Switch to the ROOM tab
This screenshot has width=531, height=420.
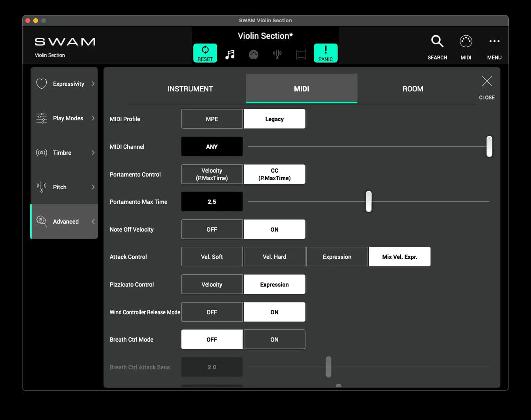pos(413,89)
